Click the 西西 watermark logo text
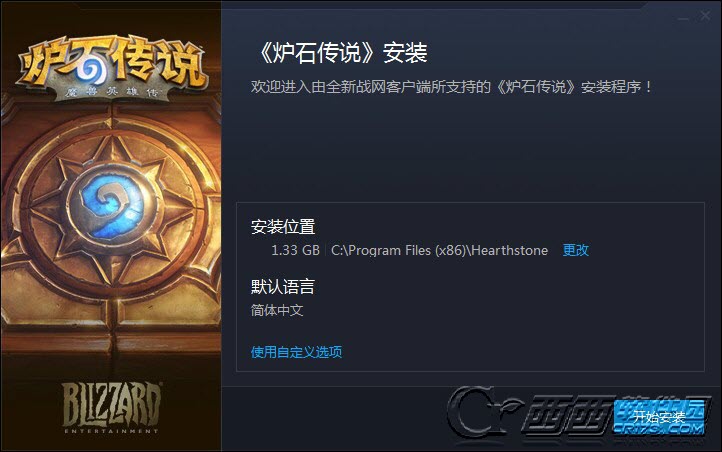Viewport: 722px width, 452px height. pos(569,414)
